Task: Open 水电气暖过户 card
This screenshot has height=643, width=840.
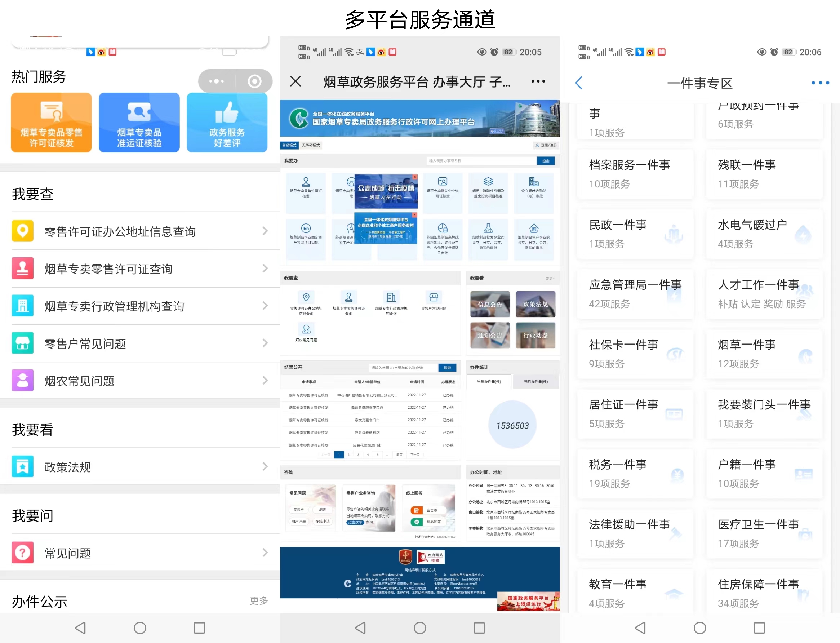Action: point(764,234)
